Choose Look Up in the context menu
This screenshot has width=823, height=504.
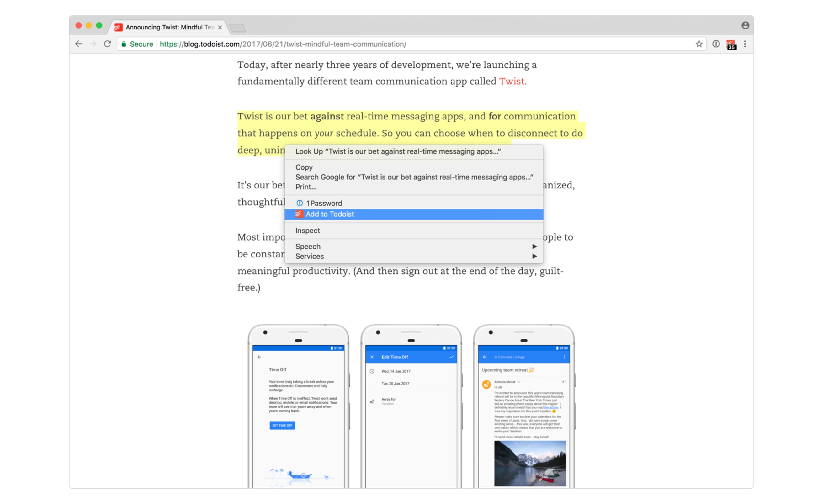coord(413,151)
